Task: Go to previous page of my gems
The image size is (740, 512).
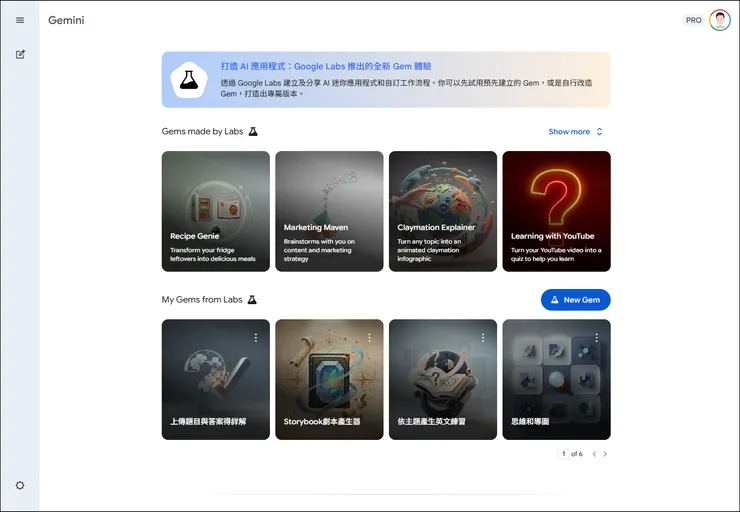Action: point(594,454)
